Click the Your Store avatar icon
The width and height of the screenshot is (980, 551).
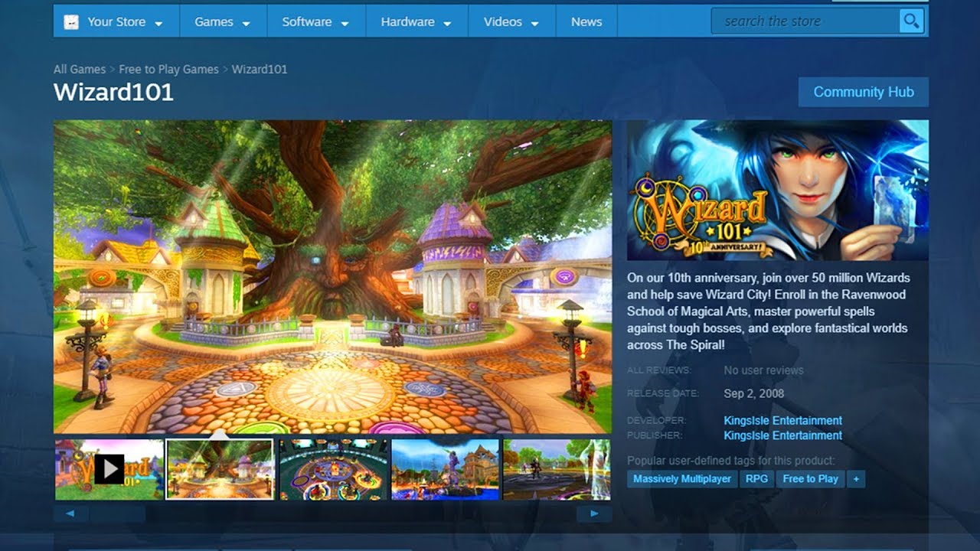tap(70, 21)
